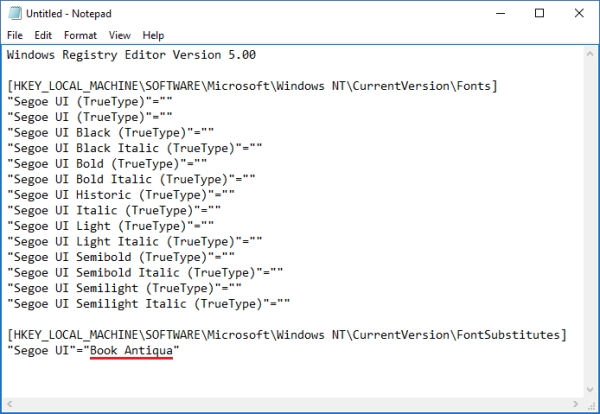
Task: Click the 'Segoe UI Black (TrueType)' line
Action: pyautogui.click(x=111, y=133)
